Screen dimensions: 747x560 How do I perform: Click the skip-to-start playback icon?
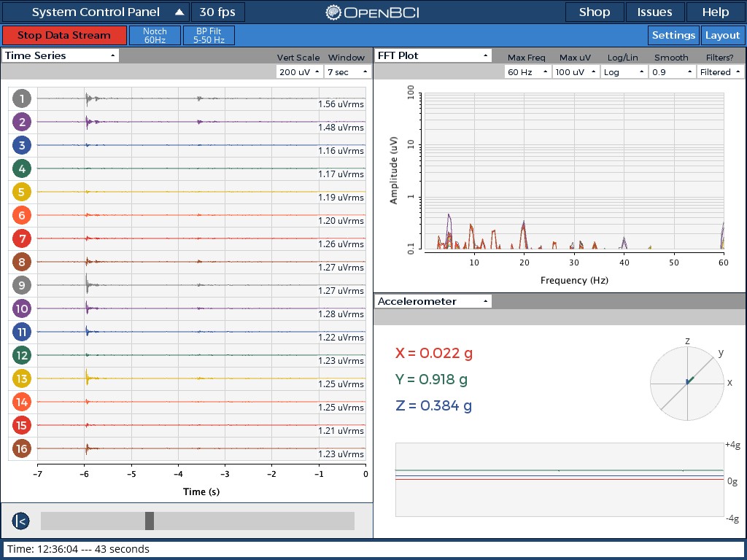[x=20, y=521]
